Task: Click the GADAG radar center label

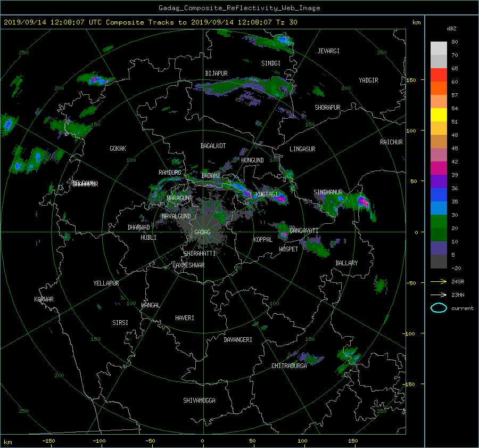Action: [x=203, y=232]
